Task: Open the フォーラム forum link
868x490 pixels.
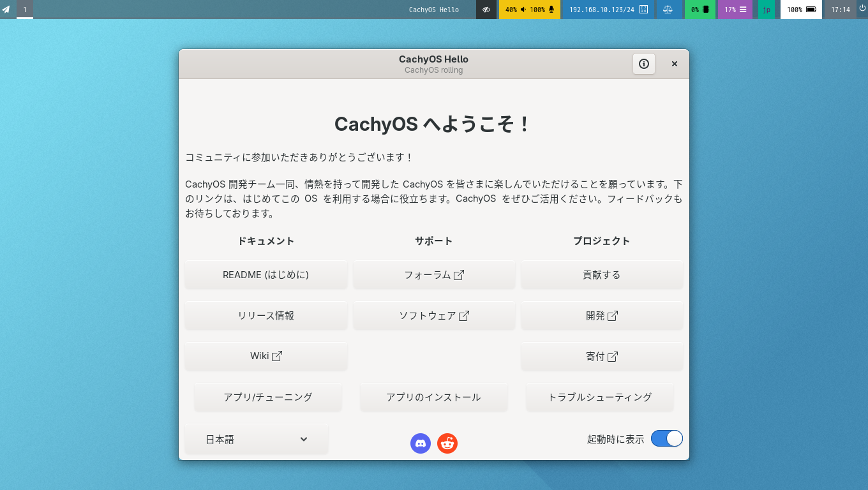Action: tap(434, 275)
